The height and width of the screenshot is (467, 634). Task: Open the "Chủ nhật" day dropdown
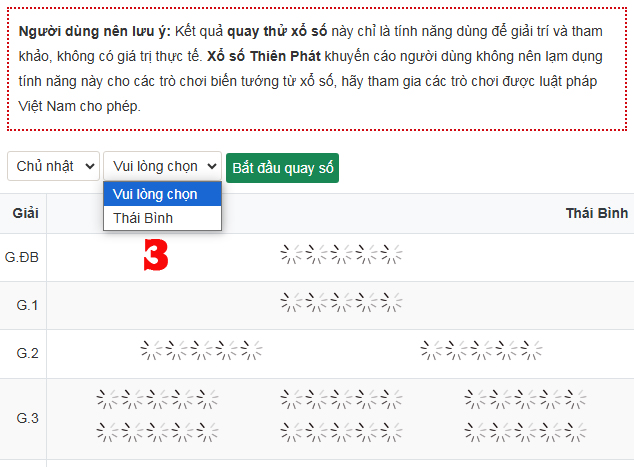tap(53, 166)
